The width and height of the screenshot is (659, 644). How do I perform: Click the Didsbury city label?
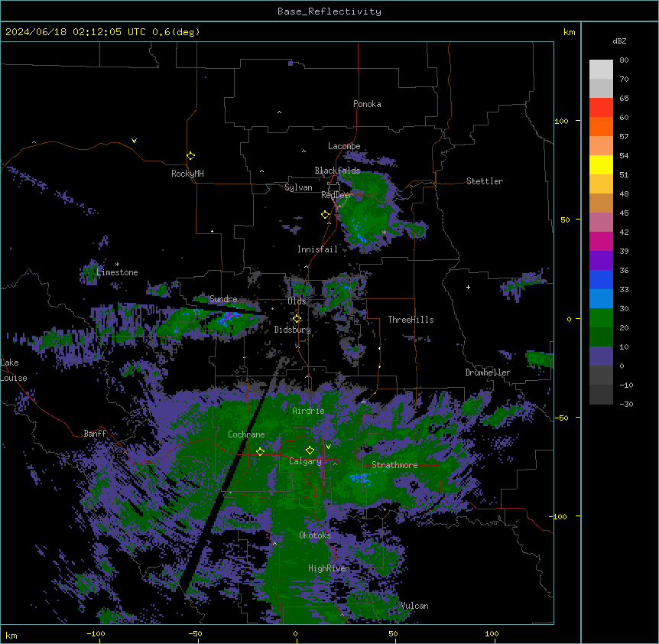tap(293, 330)
